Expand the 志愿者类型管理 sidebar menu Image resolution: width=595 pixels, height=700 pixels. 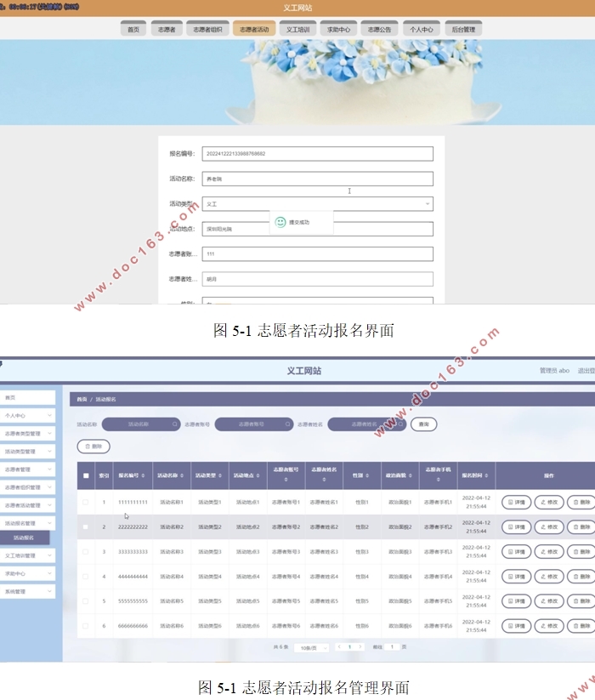pyautogui.click(x=27, y=434)
